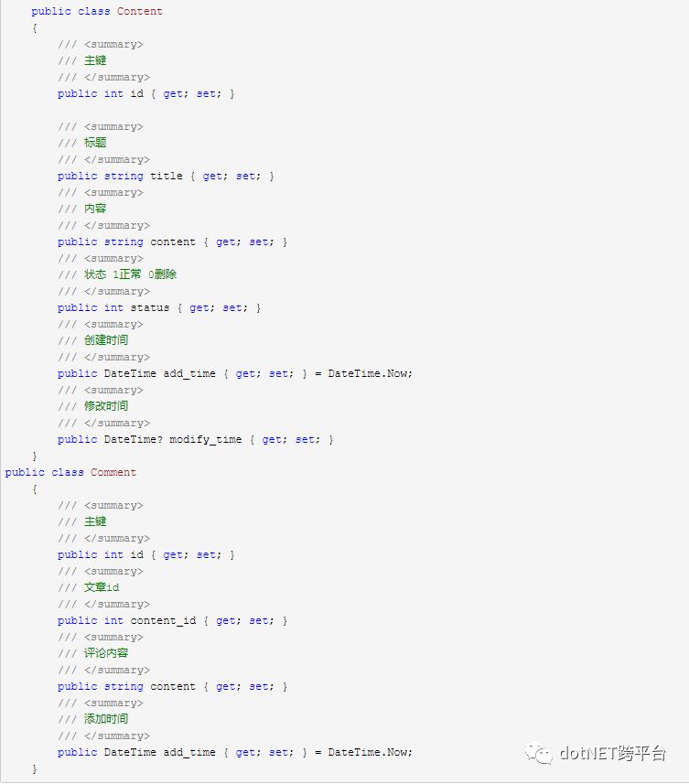Click the "标题" comment text
689x784 pixels.
point(95,143)
